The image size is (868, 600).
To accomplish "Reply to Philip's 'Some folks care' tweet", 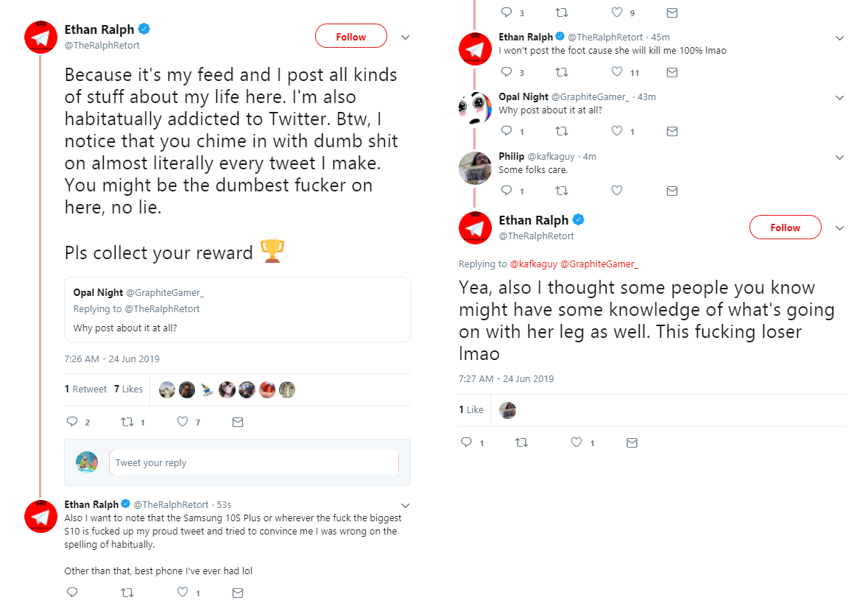I will [507, 191].
